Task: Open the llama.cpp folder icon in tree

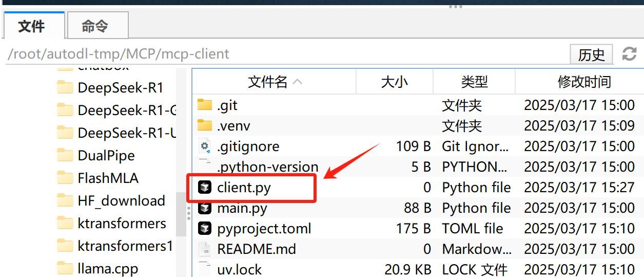Action: [65, 268]
